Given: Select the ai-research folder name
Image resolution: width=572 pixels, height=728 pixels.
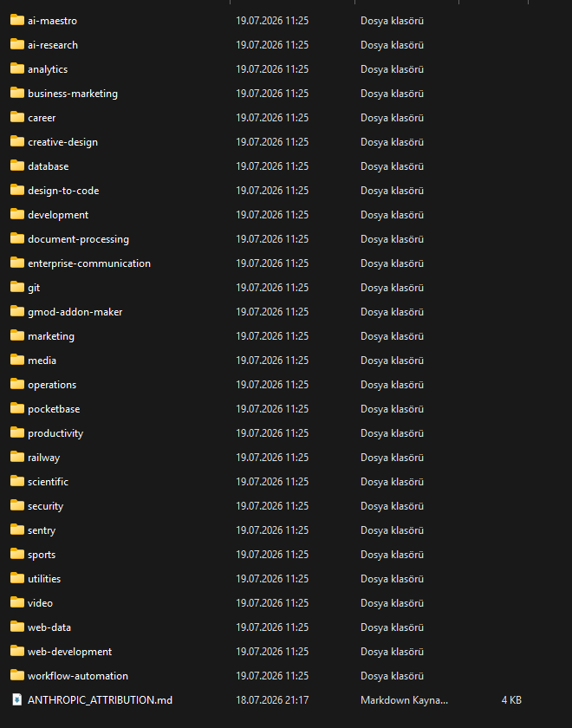Looking at the screenshot, I should [53, 45].
